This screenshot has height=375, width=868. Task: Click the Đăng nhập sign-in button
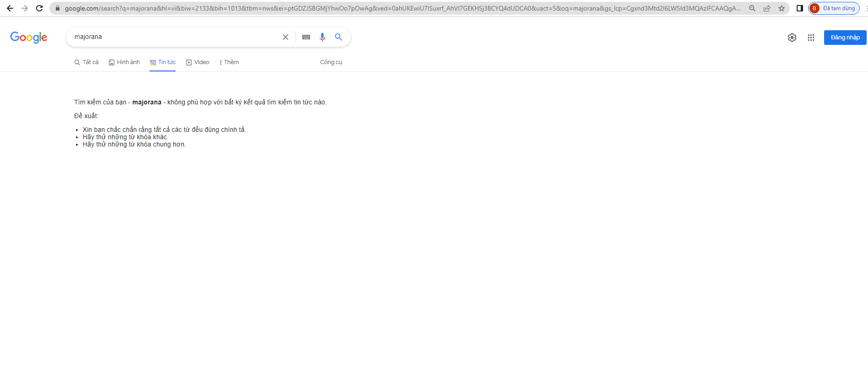(845, 38)
